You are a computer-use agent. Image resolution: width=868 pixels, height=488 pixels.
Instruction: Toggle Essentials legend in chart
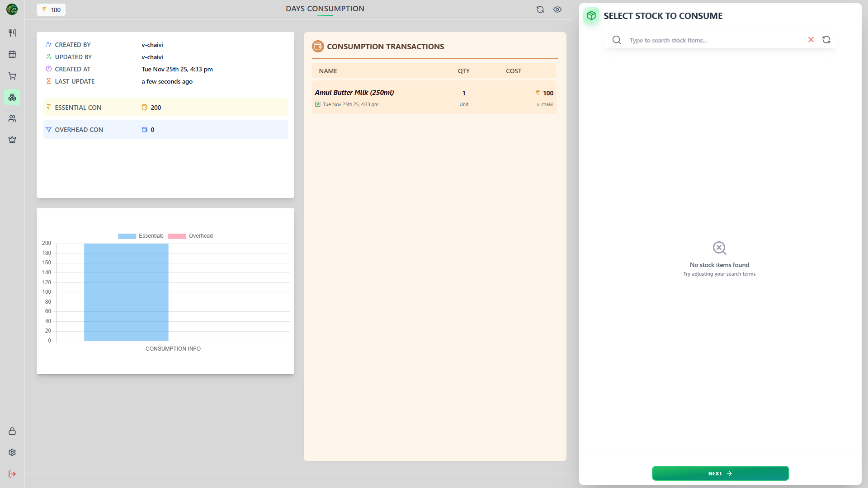tap(141, 236)
